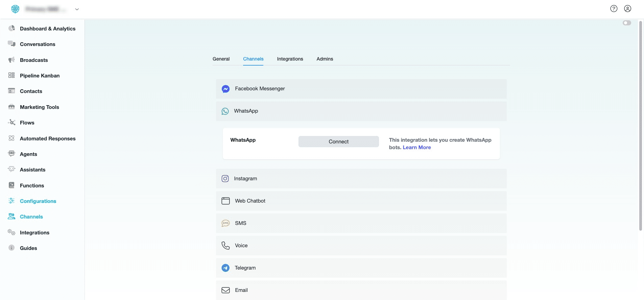Click the SMS bubble icon
The image size is (644, 300).
click(225, 223)
